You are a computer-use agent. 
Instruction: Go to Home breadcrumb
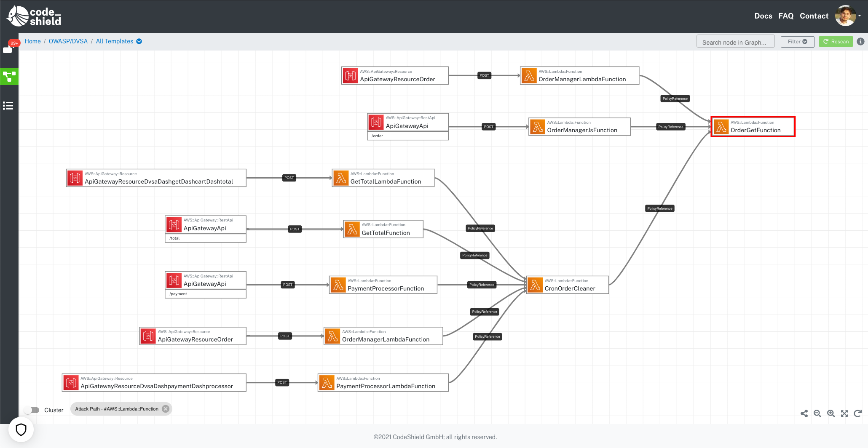(32, 41)
